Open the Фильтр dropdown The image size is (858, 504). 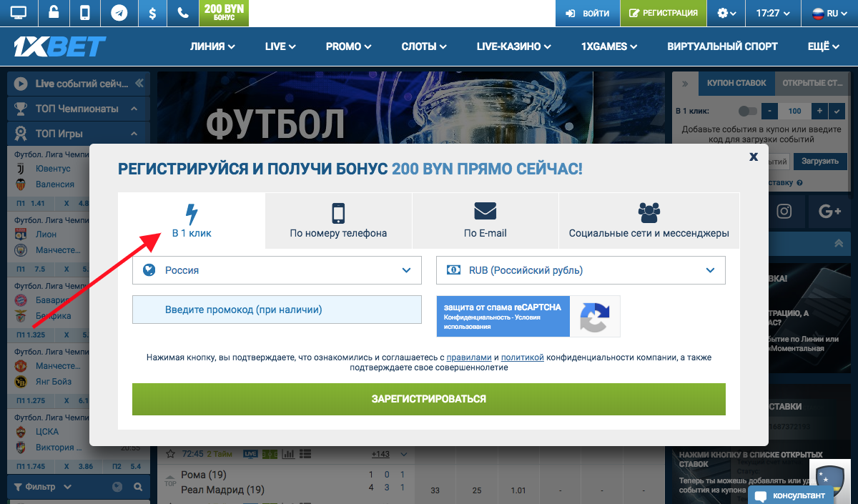pos(43,487)
